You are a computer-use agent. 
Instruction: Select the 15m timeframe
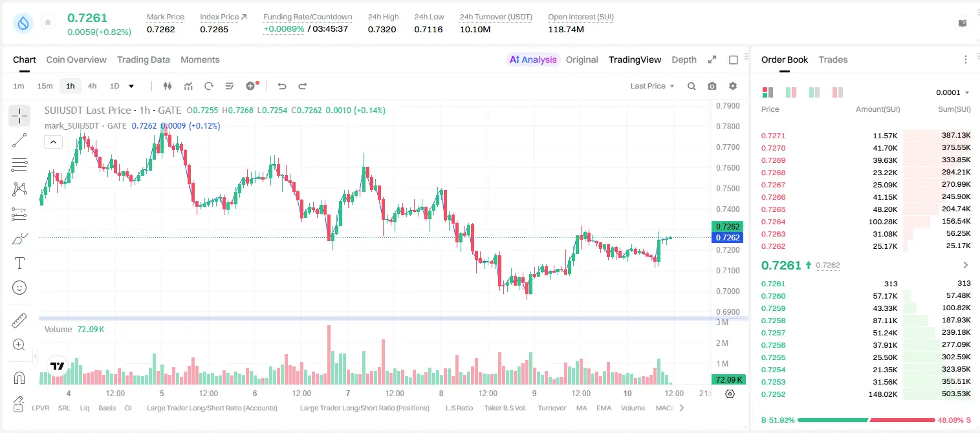coord(45,86)
